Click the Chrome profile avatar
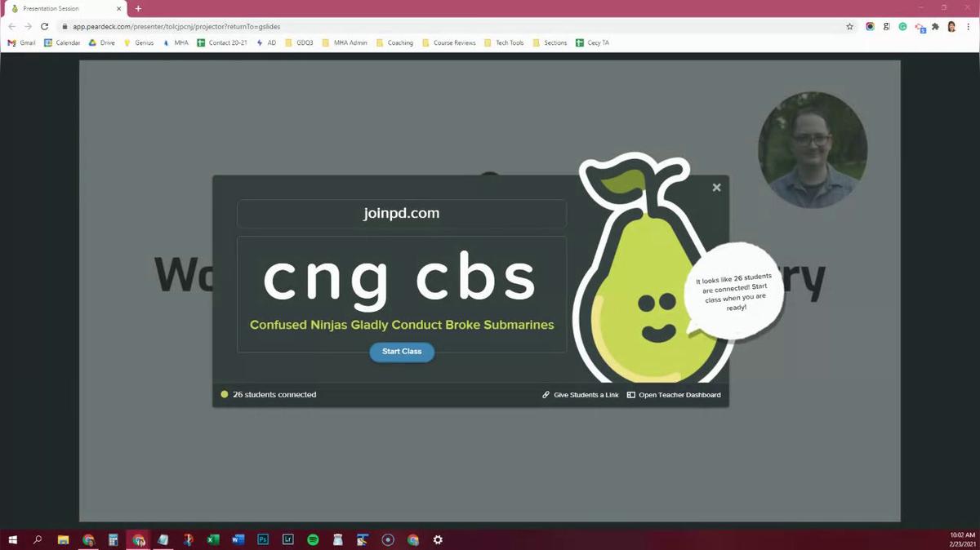This screenshot has height=550, width=980. coord(951,26)
